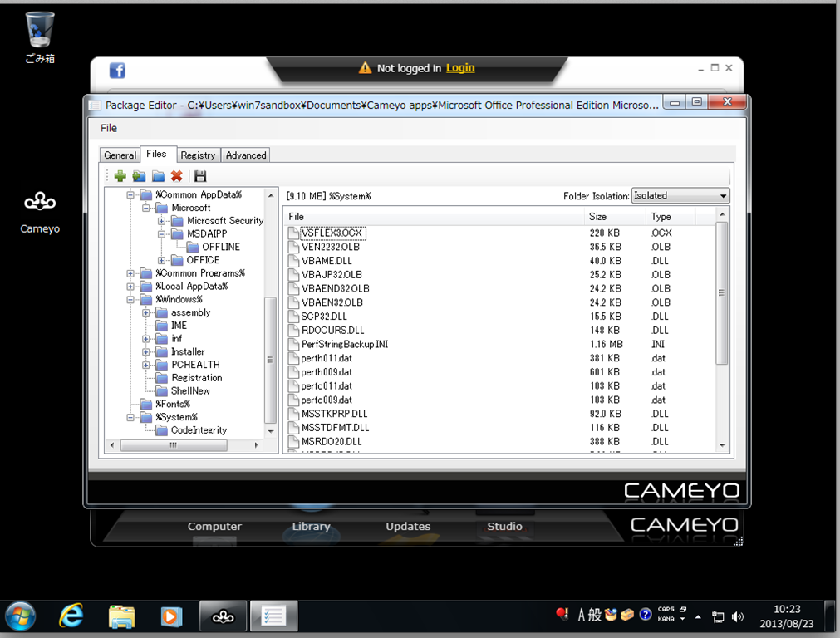Click the folder tree horizontal scrollbar thumb
Viewport: 840px width, 638px height.
pos(174,445)
